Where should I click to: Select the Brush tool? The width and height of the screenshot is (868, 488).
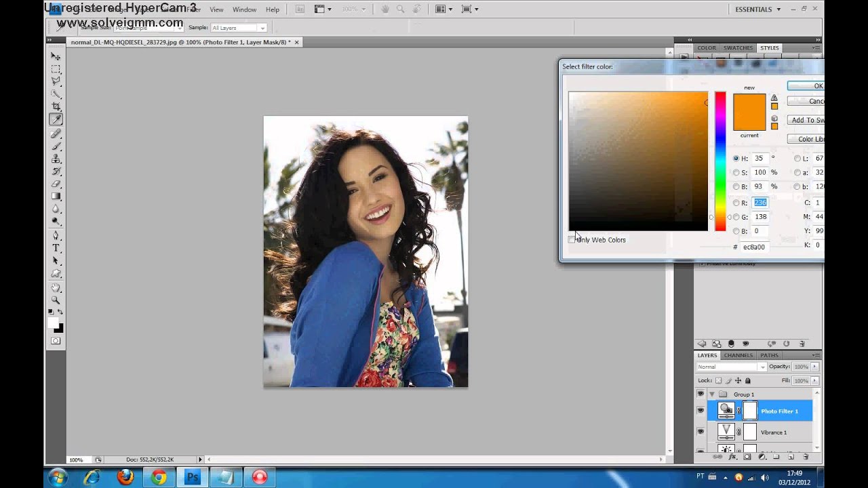(x=56, y=146)
